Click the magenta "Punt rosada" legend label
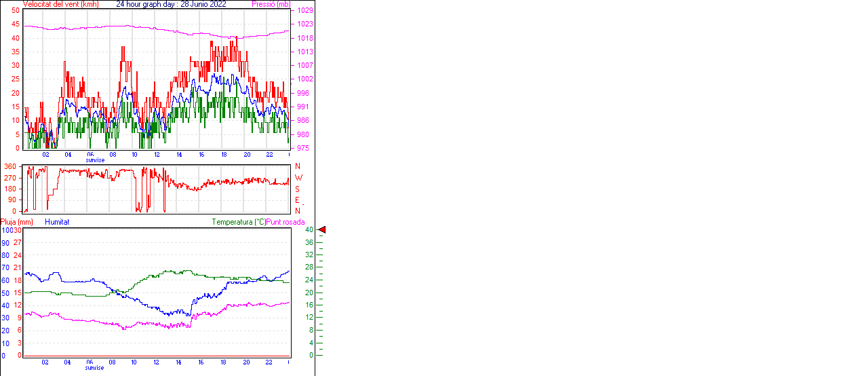Image resolution: width=868 pixels, height=376 pixels. [x=285, y=222]
